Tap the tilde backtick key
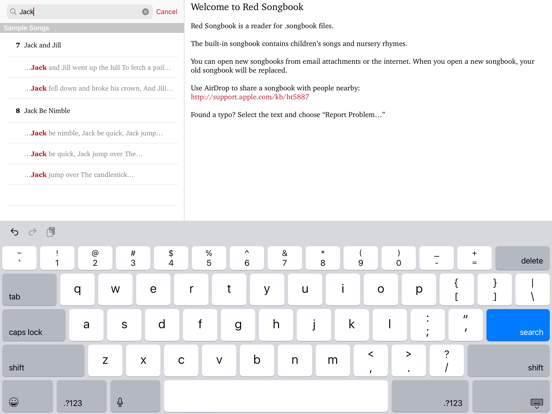Viewport: 552px width, 414px height. point(19,258)
